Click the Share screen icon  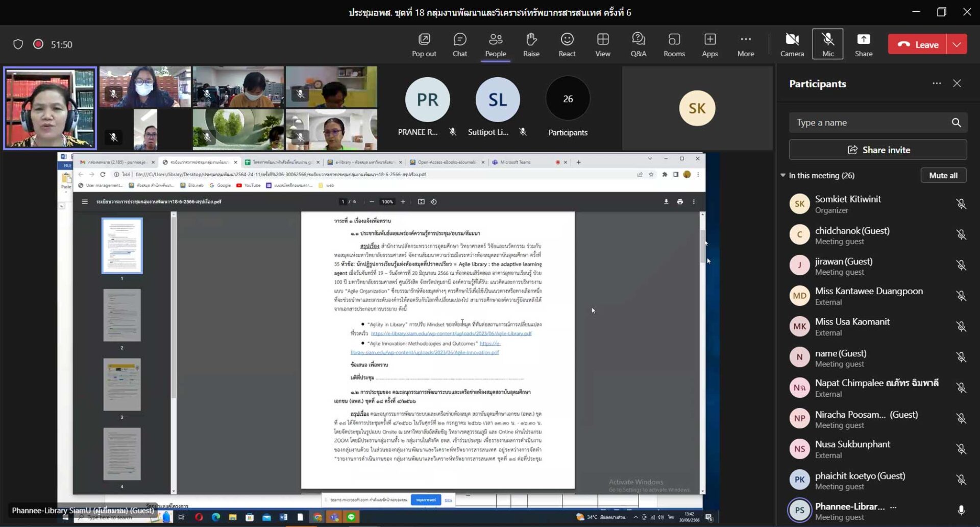863,44
